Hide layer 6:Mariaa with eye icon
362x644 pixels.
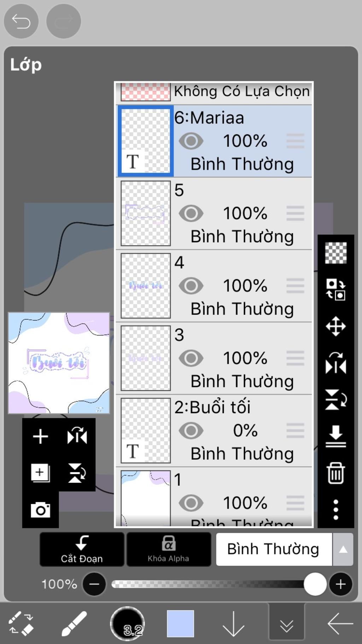click(191, 141)
